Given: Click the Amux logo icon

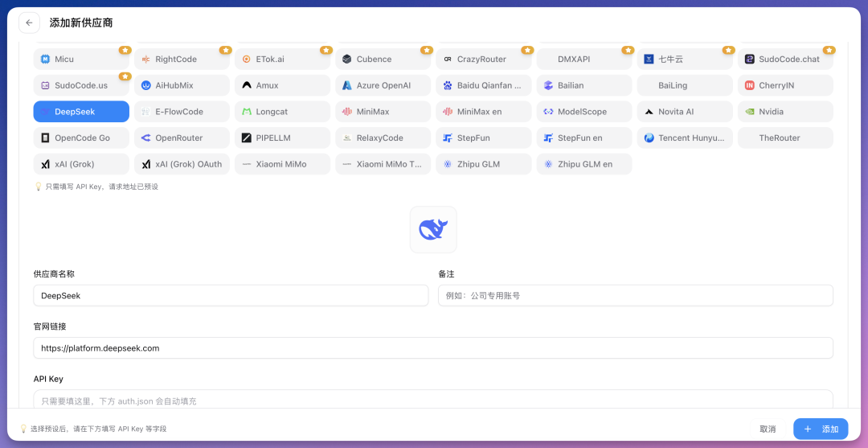Looking at the screenshot, I should [x=247, y=85].
